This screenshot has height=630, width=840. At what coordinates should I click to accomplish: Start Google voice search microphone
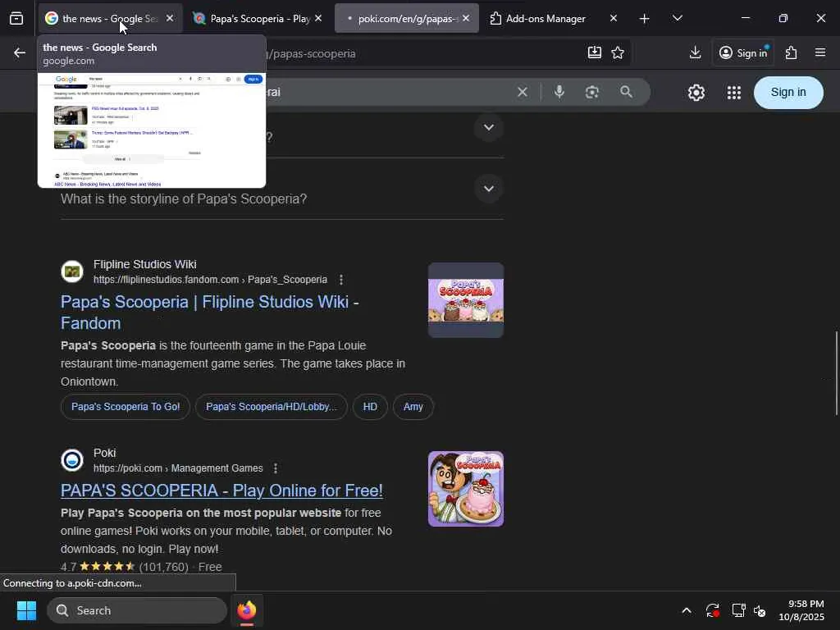(559, 92)
